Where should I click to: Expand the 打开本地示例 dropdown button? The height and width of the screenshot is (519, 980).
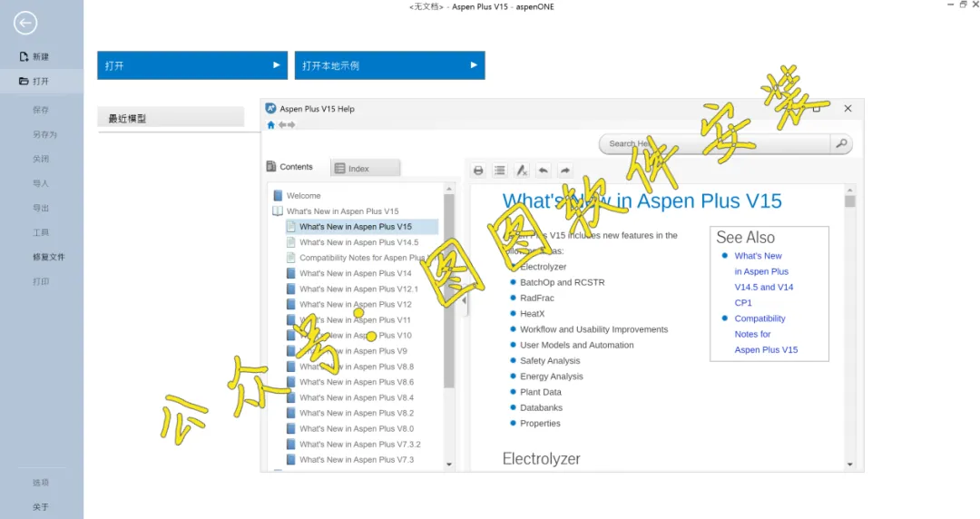tap(390, 65)
